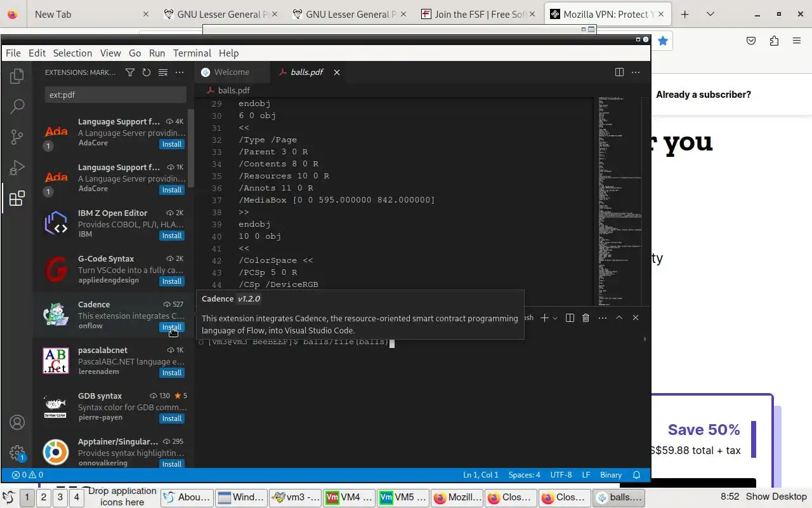
Task: Filter extensions with the funnel icon
Action: [x=130, y=72]
